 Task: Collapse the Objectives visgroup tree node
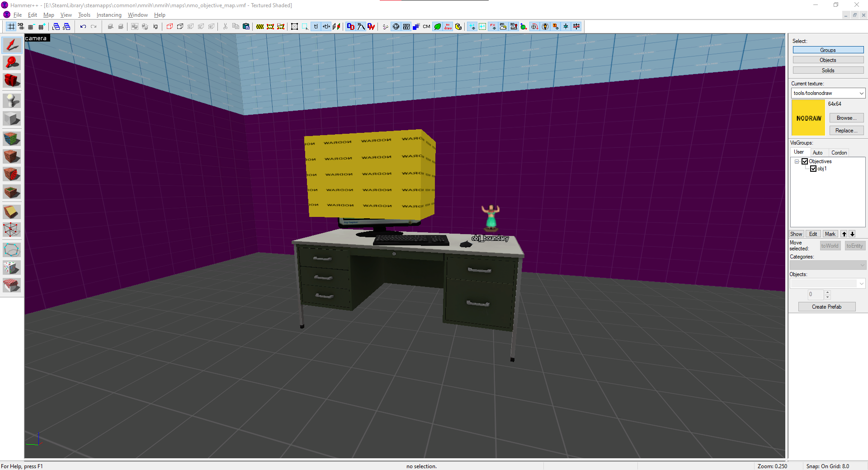[797, 161]
